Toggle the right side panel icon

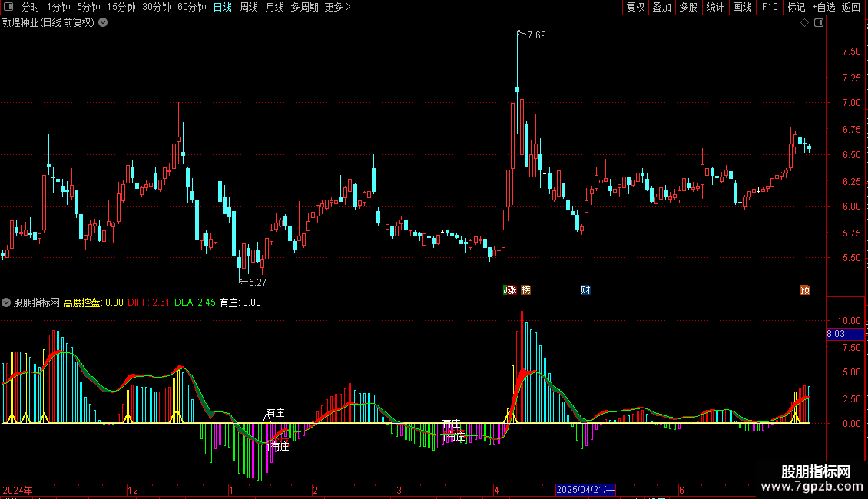point(819,23)
